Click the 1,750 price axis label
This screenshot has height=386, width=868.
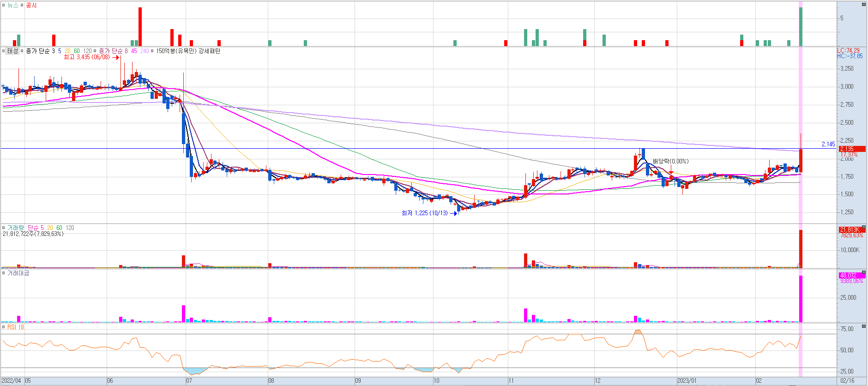click(847, 176)
